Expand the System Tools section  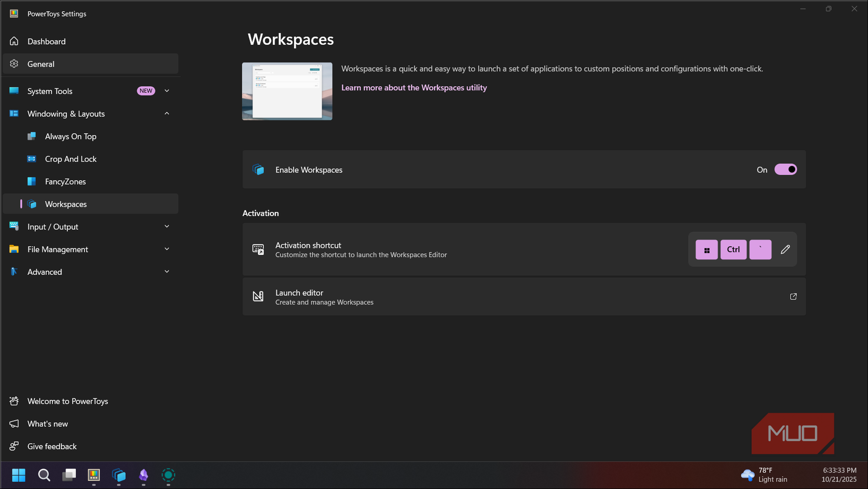[167, 91]
